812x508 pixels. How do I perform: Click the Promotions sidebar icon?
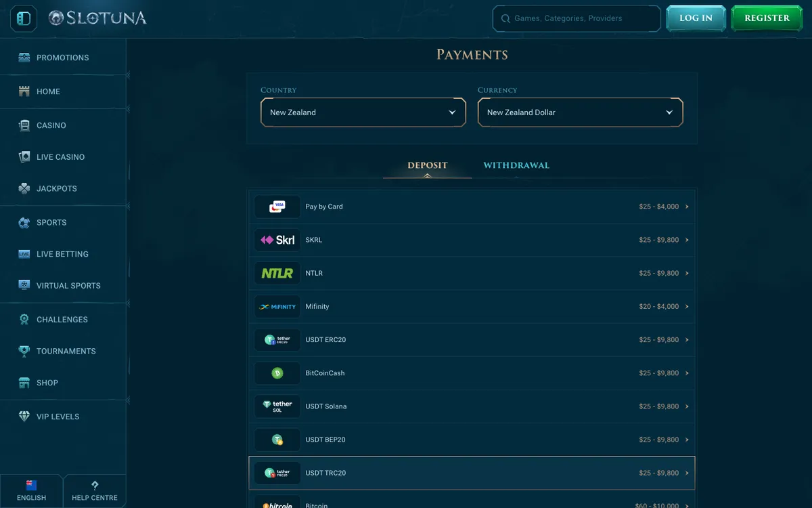pyautogui.click(x=24, y=58)
